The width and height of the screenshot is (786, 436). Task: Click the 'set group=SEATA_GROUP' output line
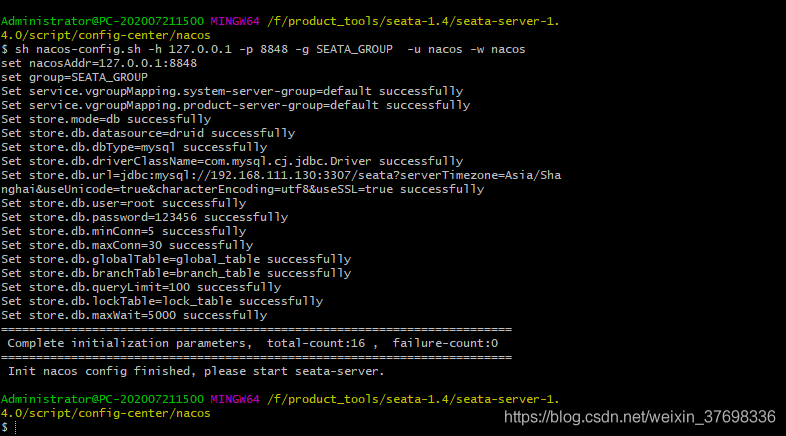tap(75, 76)
